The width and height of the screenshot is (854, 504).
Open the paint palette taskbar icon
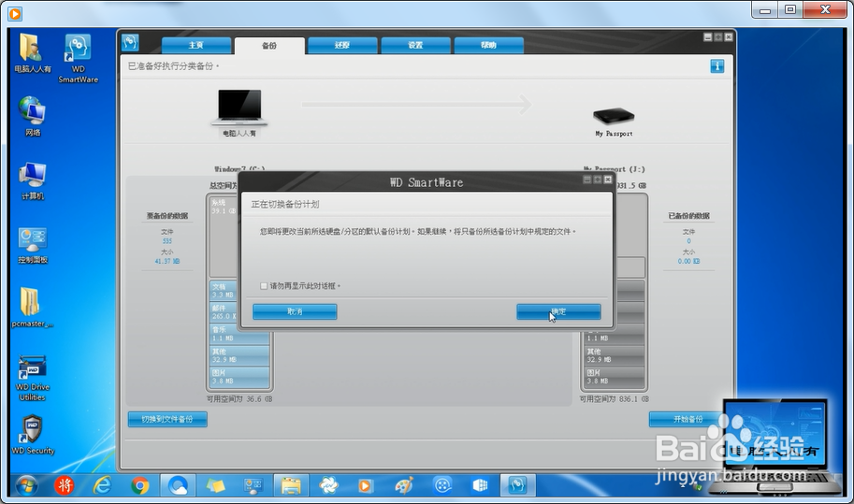(404, 485)
